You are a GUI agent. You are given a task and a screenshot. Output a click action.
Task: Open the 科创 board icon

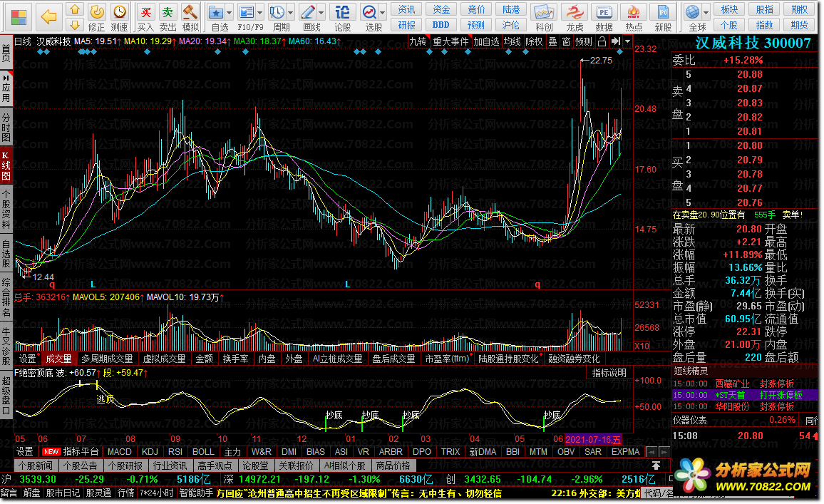tap(544, 11)
